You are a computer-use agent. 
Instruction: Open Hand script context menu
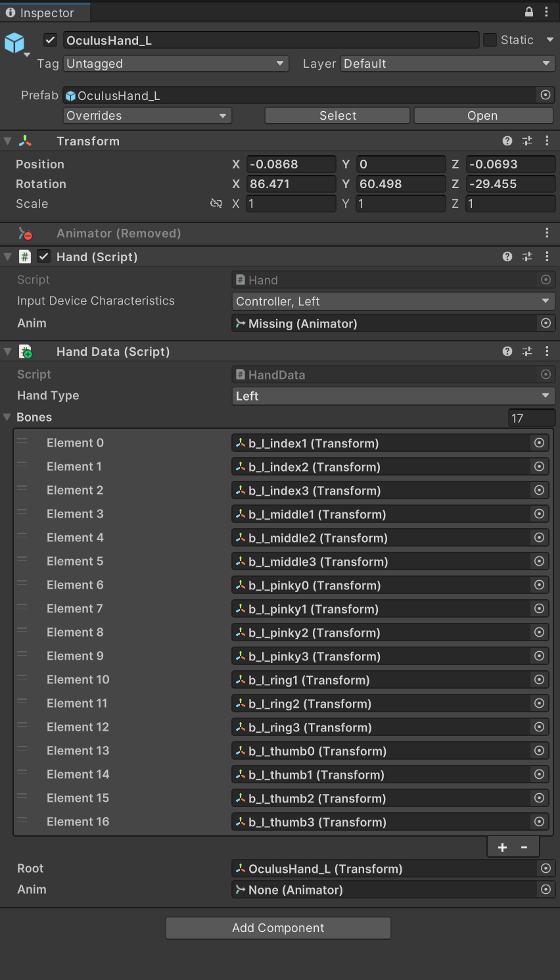click(547, 257)
